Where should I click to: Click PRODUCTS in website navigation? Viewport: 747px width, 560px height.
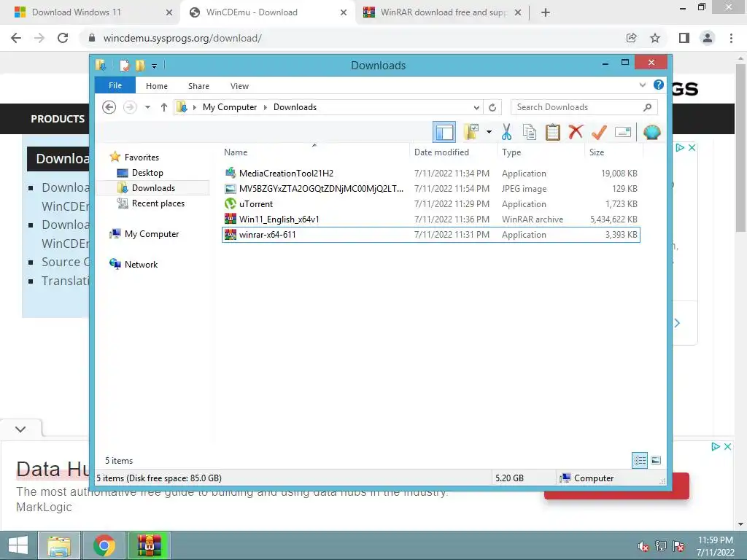(x=58, y=119)
